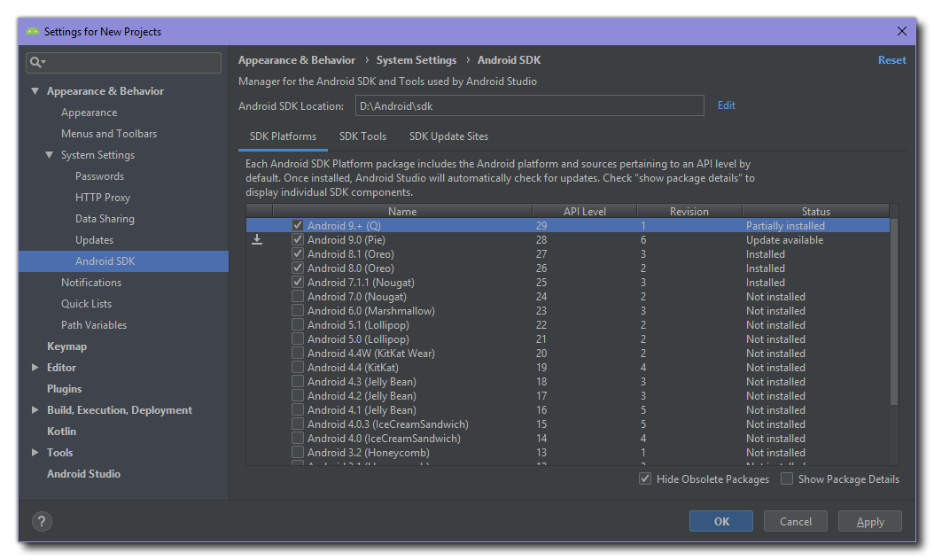Check the Android 7.0 (Nougat) checkbox
This screenshot has width=934, height=560.
298,297
